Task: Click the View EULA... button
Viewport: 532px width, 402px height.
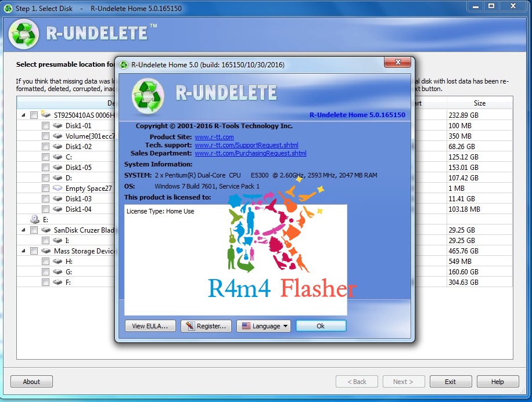Action: click(150, 326)
